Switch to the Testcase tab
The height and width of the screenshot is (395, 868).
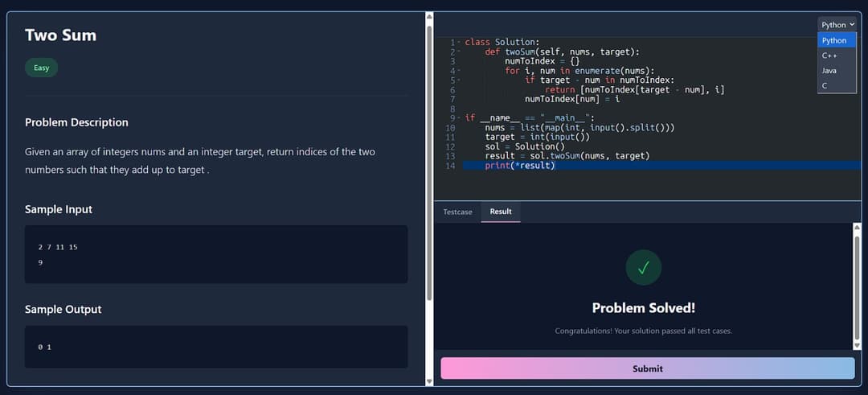click(x=457, y=212)
